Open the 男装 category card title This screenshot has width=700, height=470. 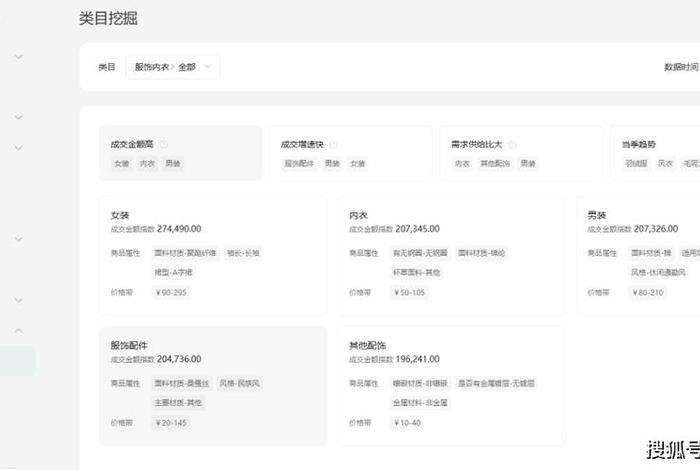tap(596, 215)
